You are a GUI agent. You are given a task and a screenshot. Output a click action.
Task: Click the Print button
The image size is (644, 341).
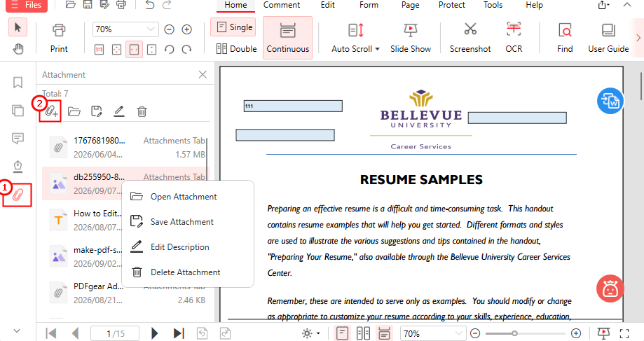tap(59, 39)
